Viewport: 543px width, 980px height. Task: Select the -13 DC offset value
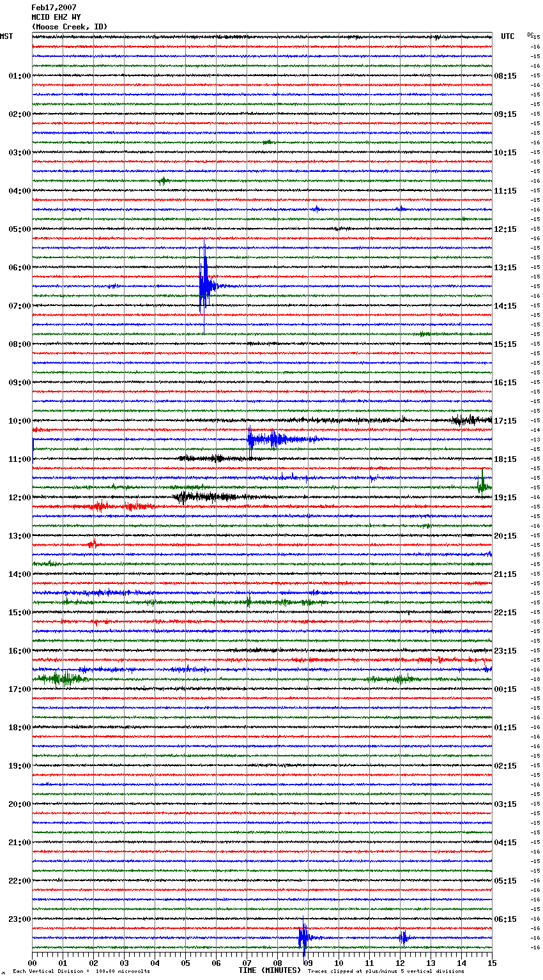click(535, 440)
